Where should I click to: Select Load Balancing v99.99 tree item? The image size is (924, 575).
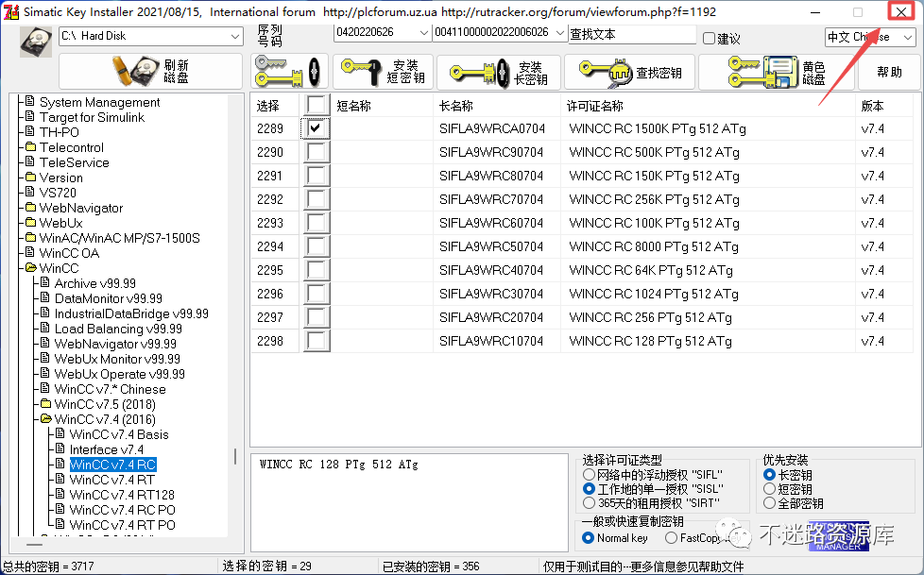118,329
